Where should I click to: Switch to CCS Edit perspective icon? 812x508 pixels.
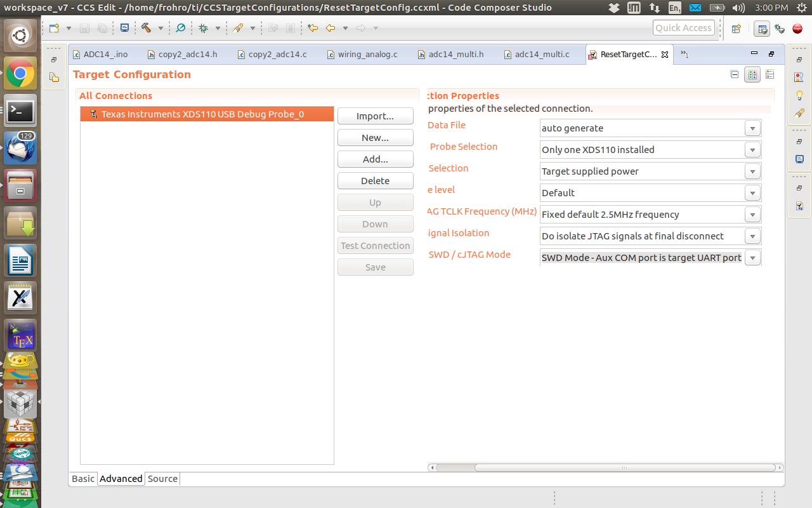pyautogui.click(x=762, y=29)
